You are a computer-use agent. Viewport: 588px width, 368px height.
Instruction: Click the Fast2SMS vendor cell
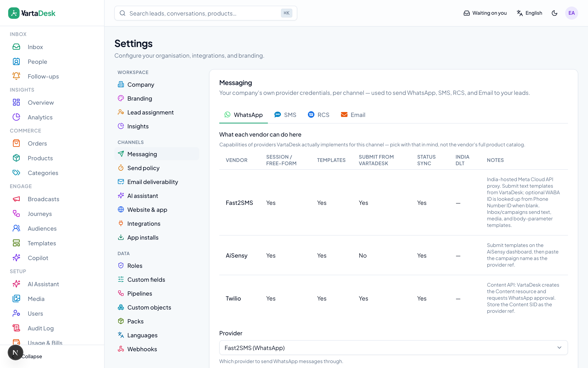pos(239,203)
